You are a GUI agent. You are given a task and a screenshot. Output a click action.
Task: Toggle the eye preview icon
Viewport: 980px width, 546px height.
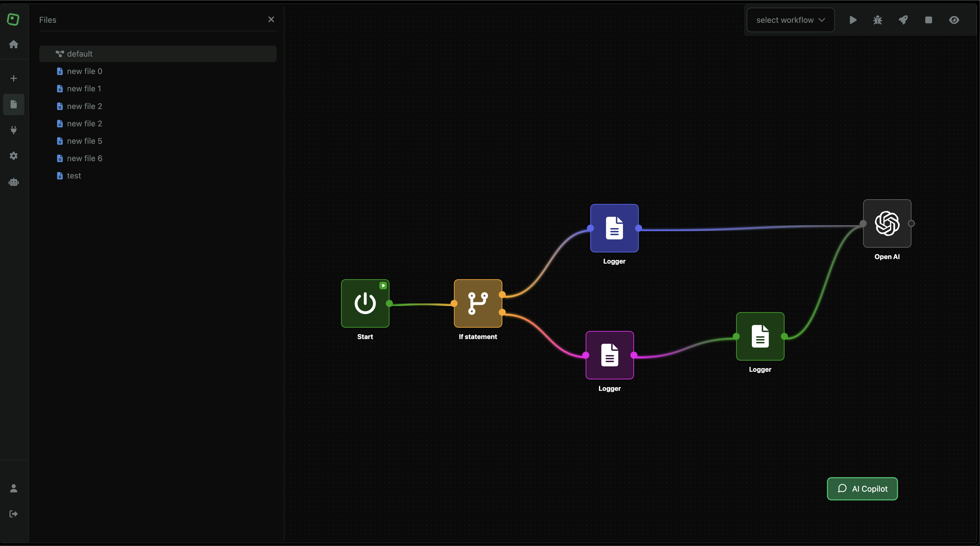tap(954, 20)
